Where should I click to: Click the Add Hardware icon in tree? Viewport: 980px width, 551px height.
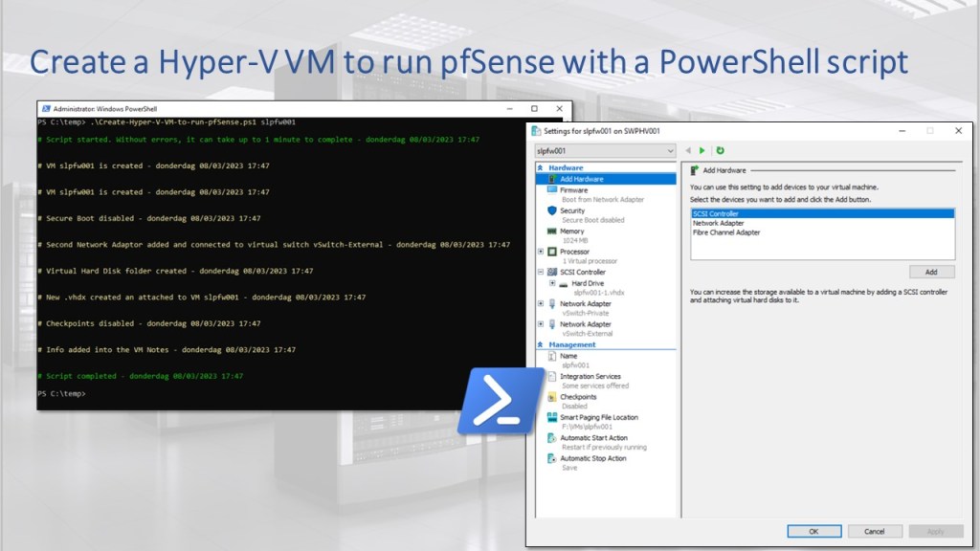coord(552,179)
